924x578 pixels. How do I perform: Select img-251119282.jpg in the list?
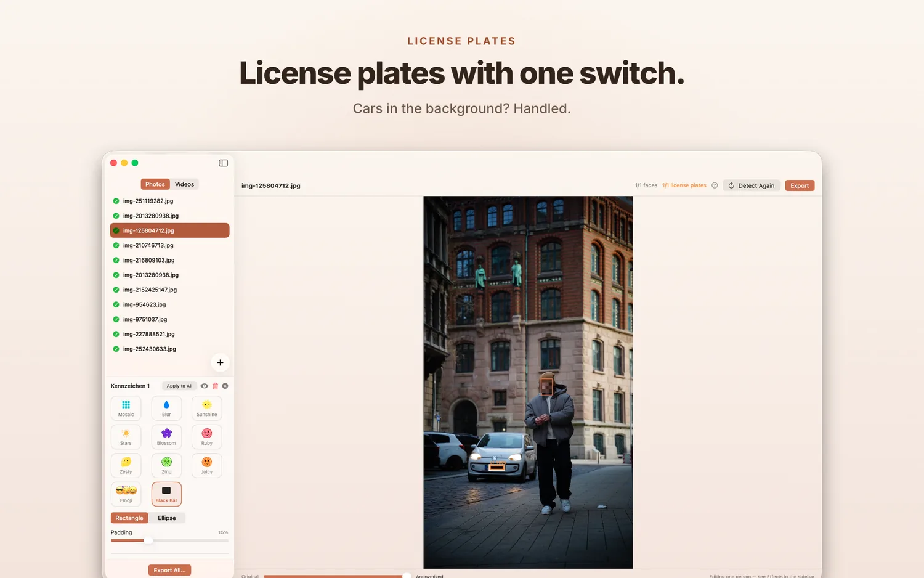click(169, 201)
